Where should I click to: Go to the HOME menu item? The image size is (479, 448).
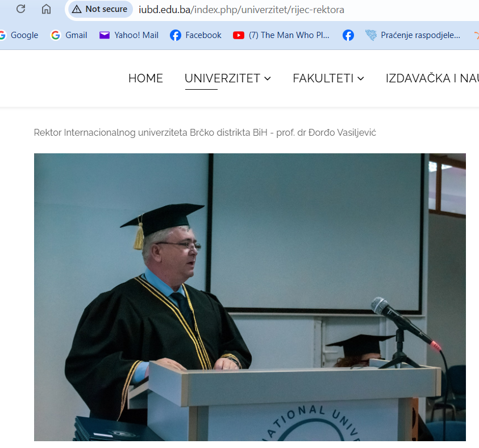145,78
